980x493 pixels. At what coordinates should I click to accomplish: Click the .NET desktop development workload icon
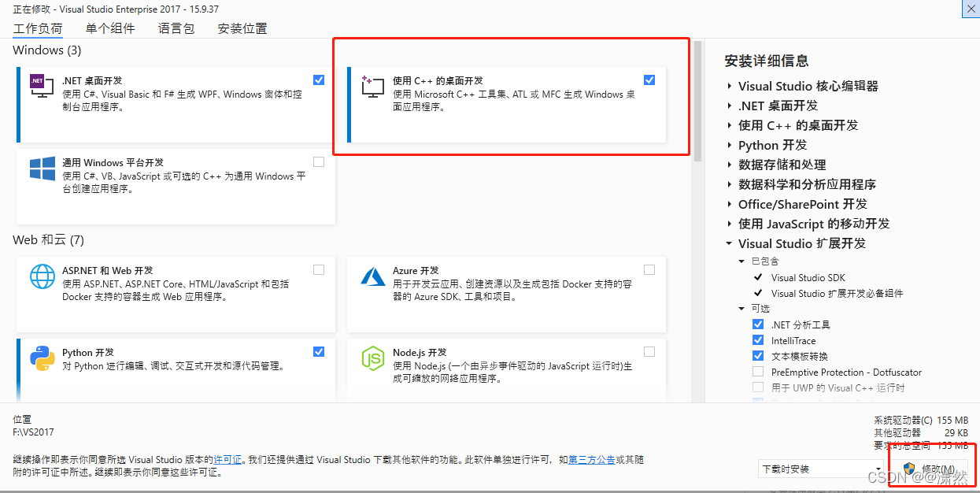point(42,85)
